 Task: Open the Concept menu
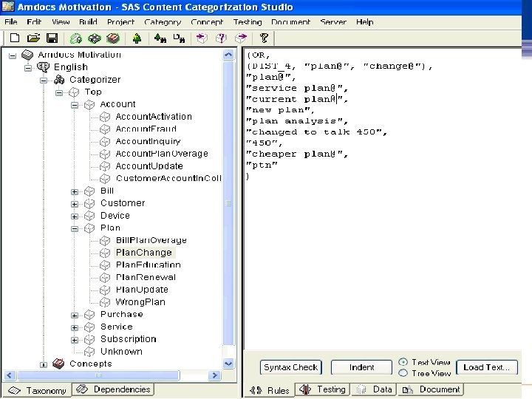coord(207,22)
